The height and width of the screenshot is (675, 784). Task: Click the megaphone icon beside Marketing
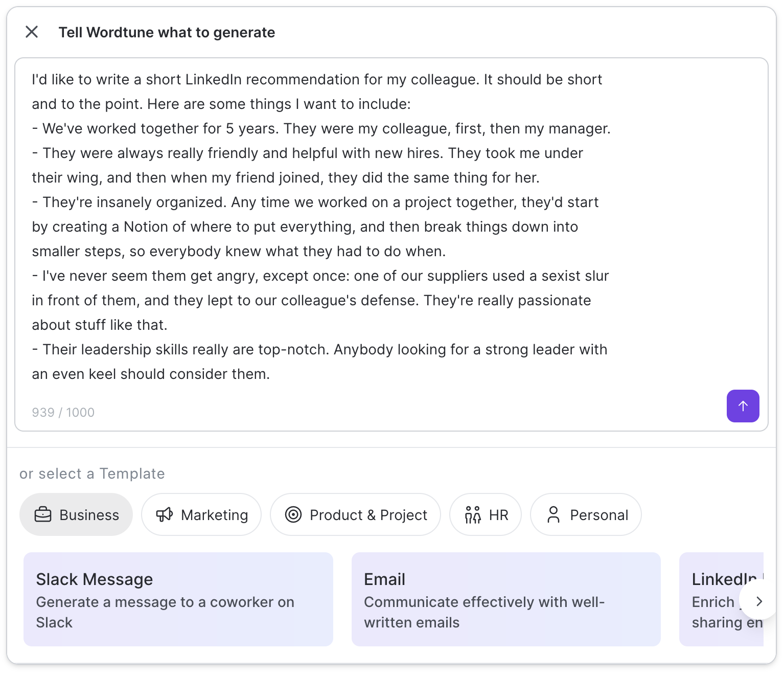pos(164,514)
